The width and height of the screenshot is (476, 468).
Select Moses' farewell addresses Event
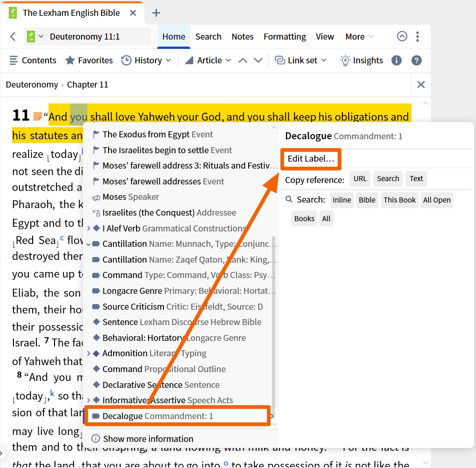point(180,181)
